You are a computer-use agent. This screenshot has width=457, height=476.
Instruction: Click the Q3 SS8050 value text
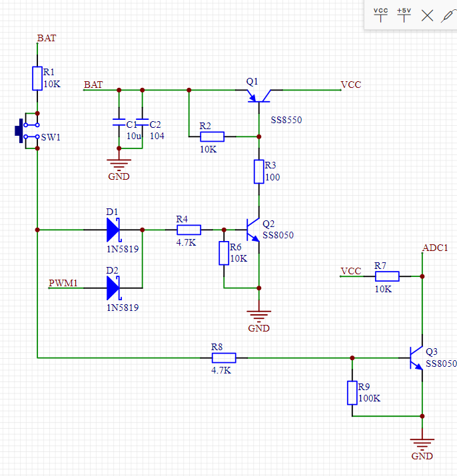441,363
